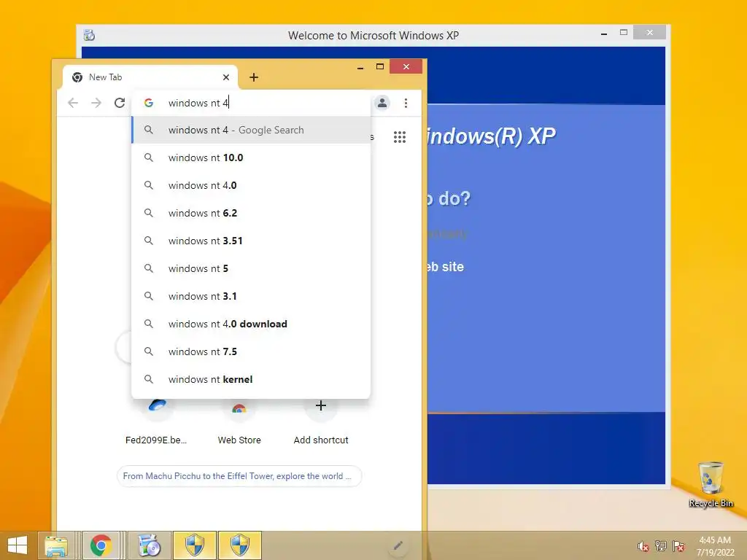Image resolution: width=747 pixels, height=560 pixels.
Task: Close the Welcome to Microsoft Windows XP window
Action: [650, 32]
